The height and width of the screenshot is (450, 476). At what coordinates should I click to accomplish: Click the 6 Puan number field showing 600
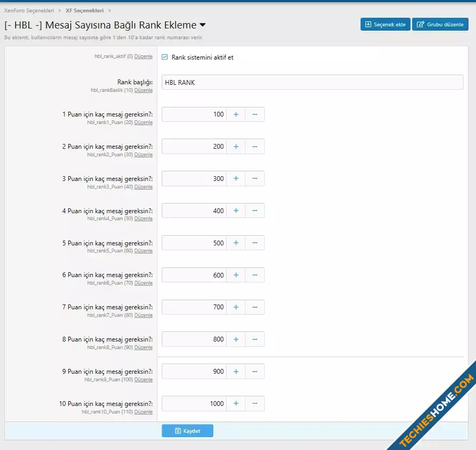[x=194, y=275]
